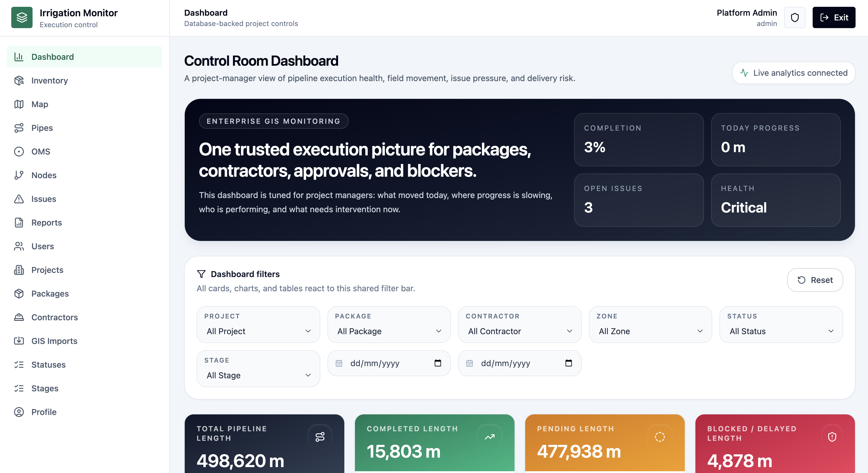The height and width of the screenshot is (473, 868).
Task: Click the Projects building icon in sidebar
Action: coord(19,270)
